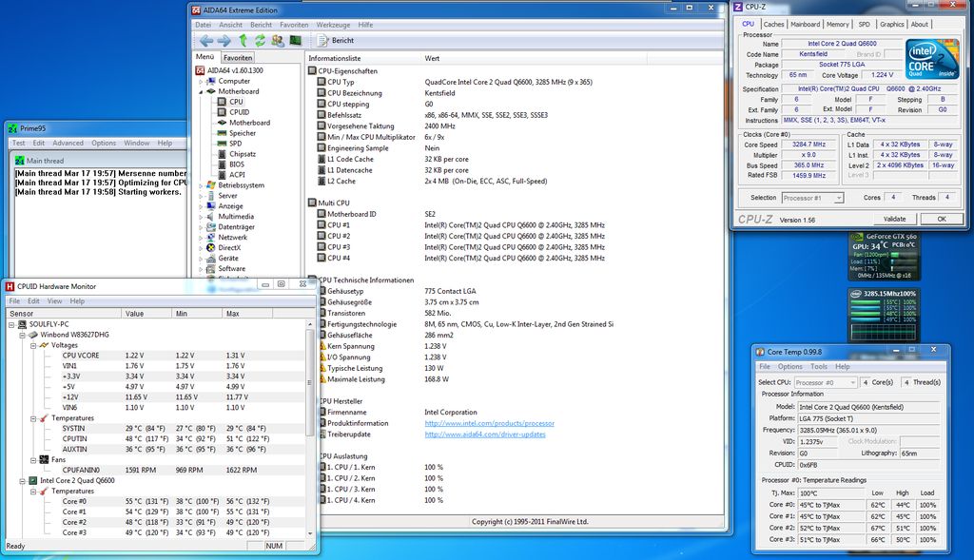Click the CPU usage meter desktop gadget
Viewport: 974px width, 560px height.
pyautogui.click(x=884, y=314)
